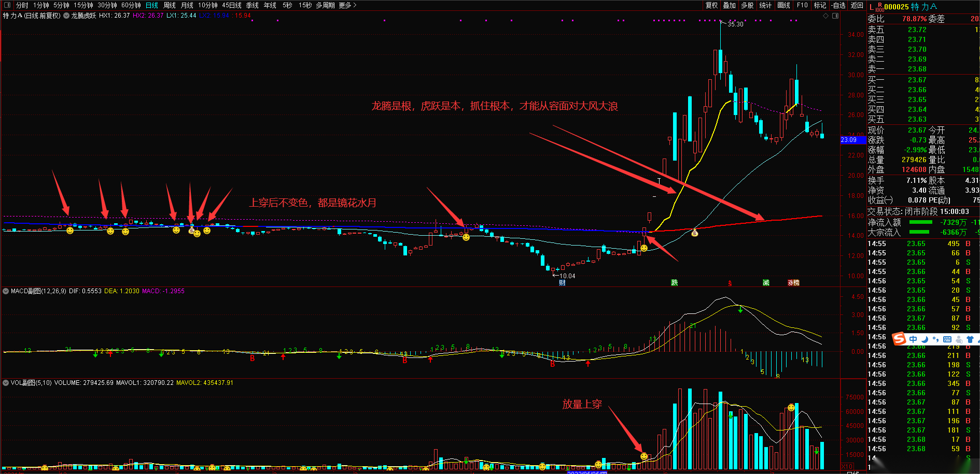Screen dimensions: 980x474
Task: Click the 复权 button
Action: click(x=712, y=5)
